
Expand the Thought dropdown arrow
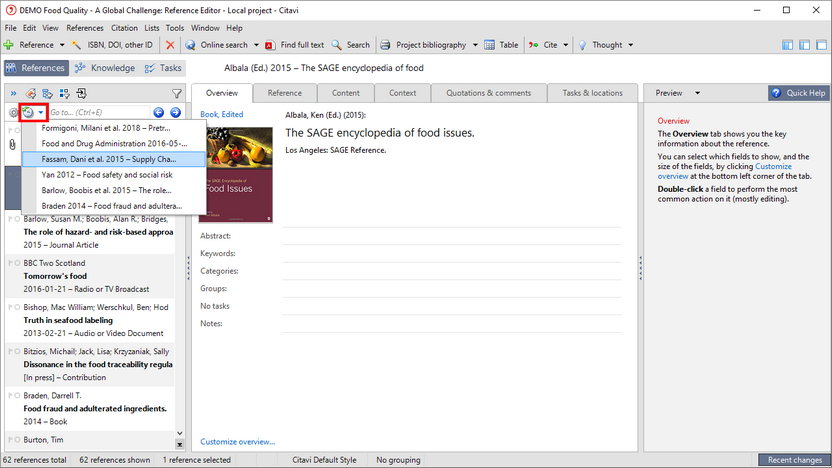pyautogui.click(x=630, y=45)
